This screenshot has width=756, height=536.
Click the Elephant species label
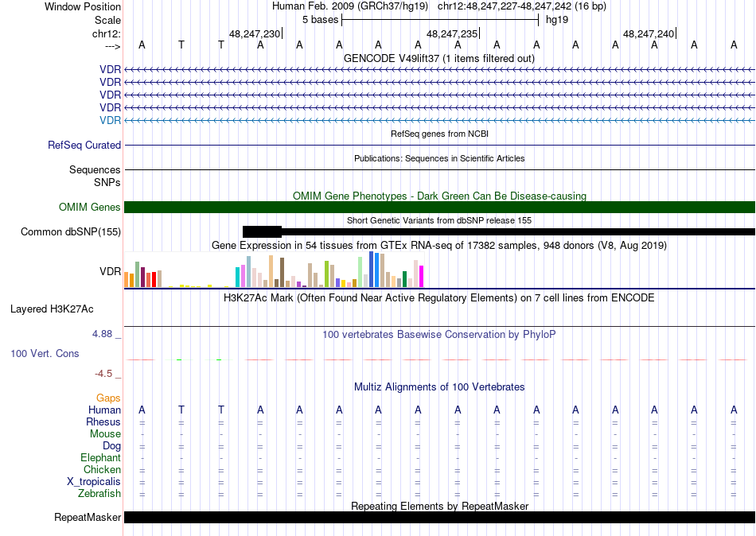[100, 458]
